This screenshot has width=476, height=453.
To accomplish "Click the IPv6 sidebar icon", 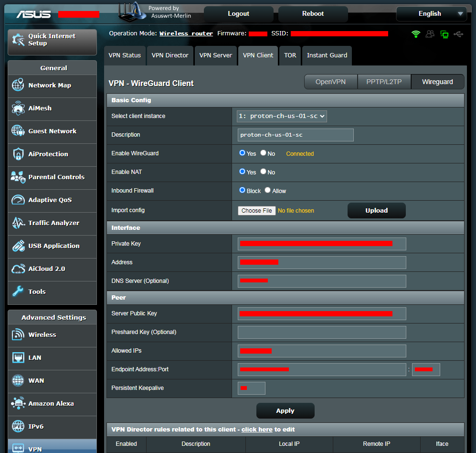I will click(x=18, y=426).
